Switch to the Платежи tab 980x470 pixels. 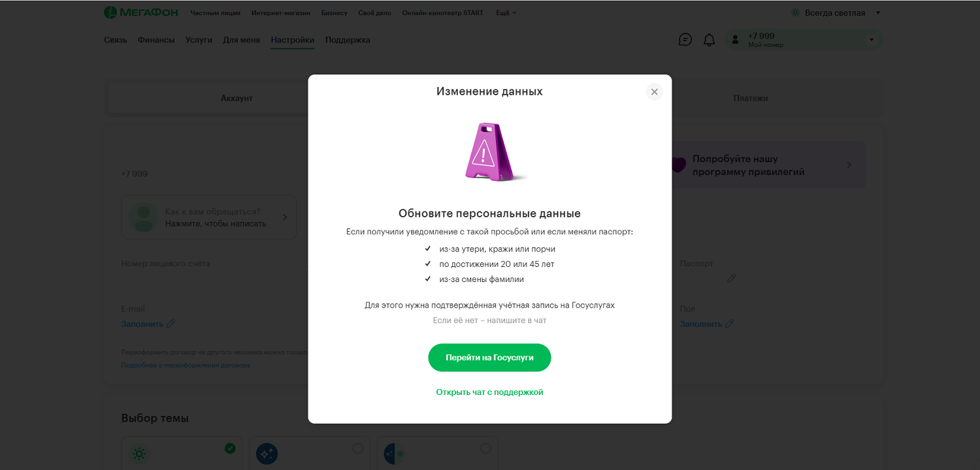[751, 99]
